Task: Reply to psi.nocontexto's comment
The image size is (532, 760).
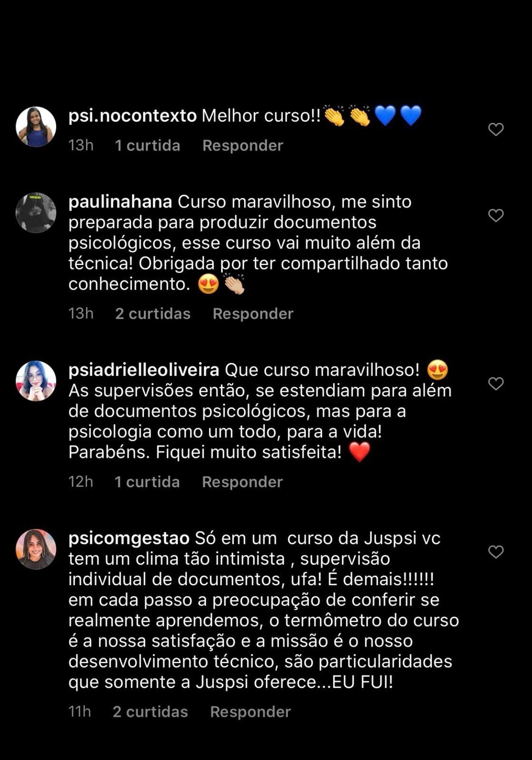Action: (243, 145)
